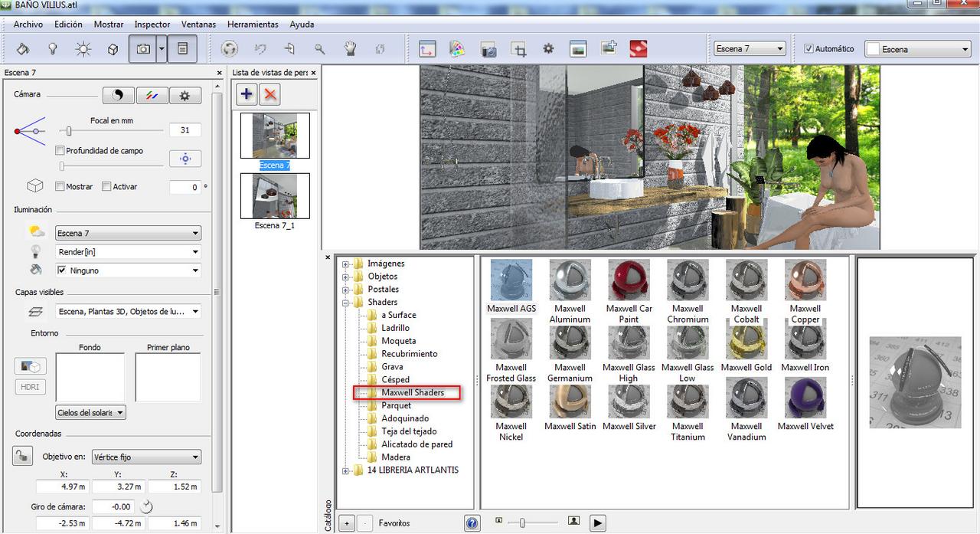Select the zoom magnifier tool

tap(320, 49)
